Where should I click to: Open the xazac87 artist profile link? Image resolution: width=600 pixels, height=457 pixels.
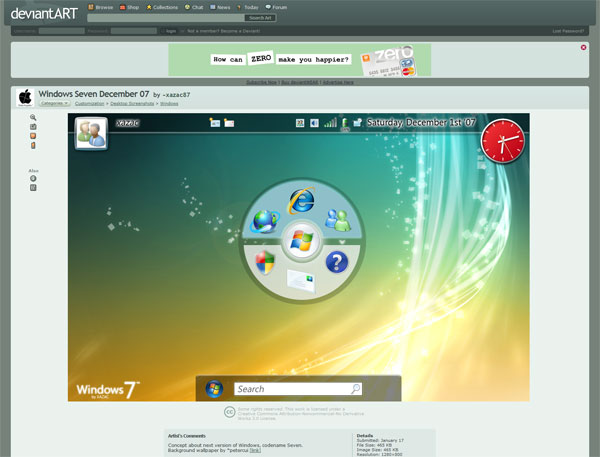[x=176, y=95]
